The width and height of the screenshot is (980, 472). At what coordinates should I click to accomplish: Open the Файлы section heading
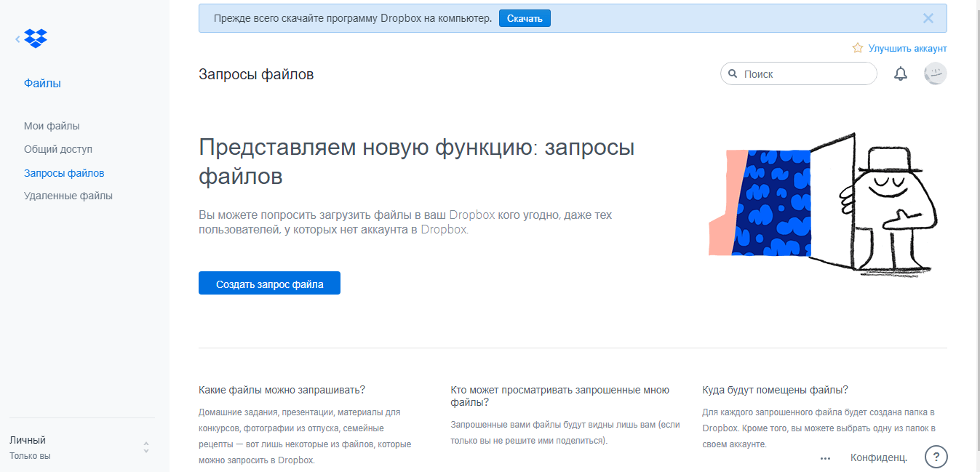(x=42, y=84)
